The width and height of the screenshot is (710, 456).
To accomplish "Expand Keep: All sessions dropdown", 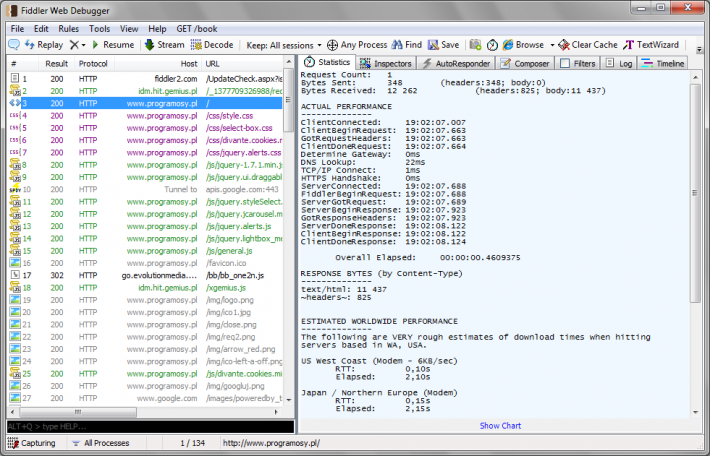I will (284, 45).
